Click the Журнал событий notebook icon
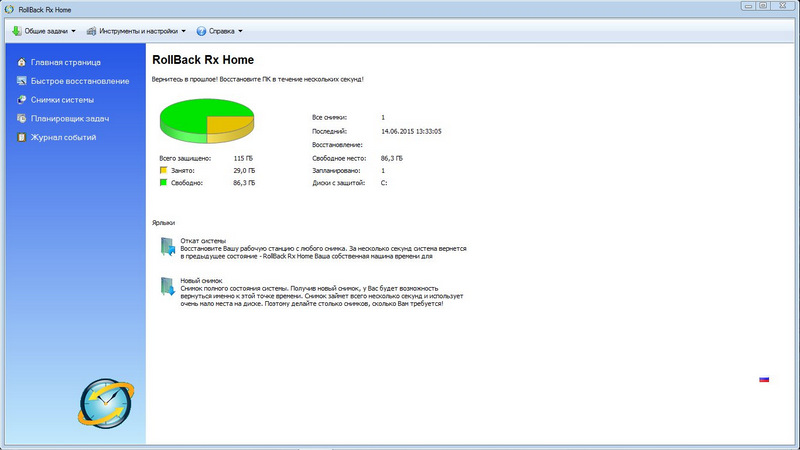This screenshot has height=450, width=800. (21, 137)
